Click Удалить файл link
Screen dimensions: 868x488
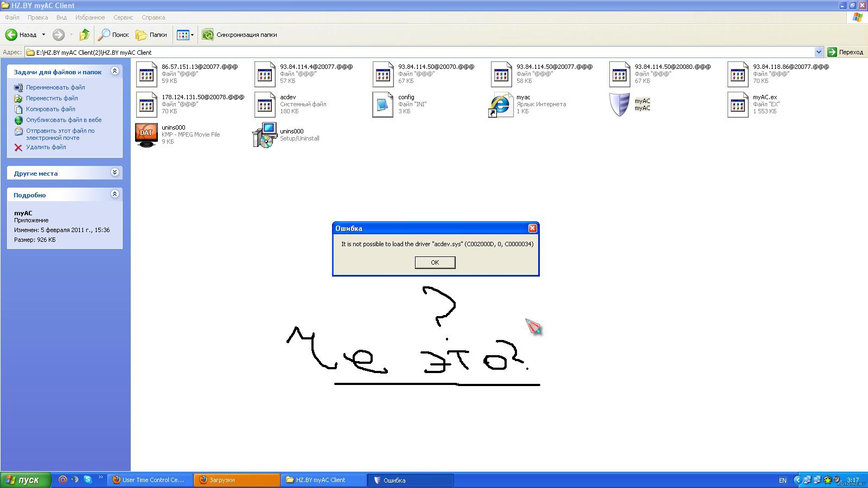point(46,147)
